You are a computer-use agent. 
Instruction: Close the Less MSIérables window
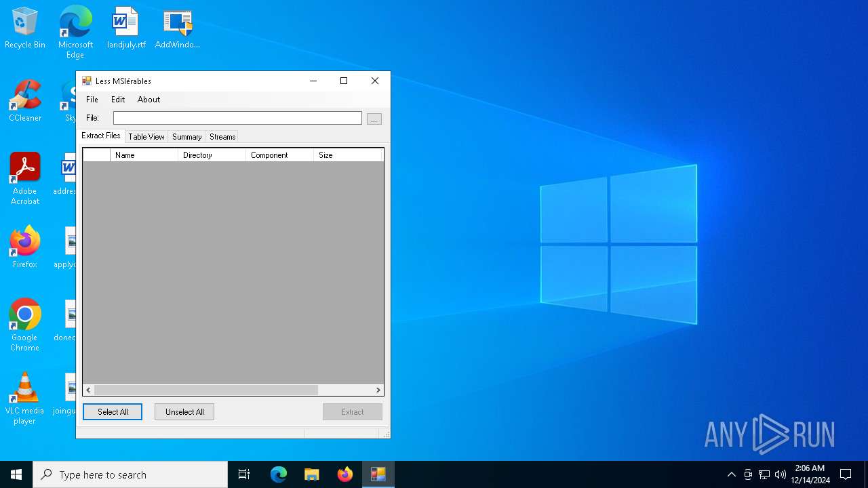(375, 81)
